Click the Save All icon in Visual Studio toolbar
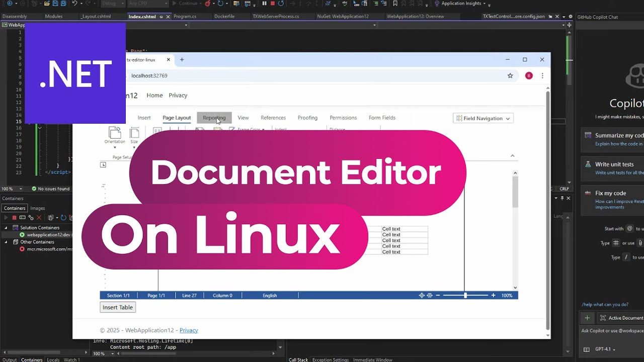 click(63, 4)
